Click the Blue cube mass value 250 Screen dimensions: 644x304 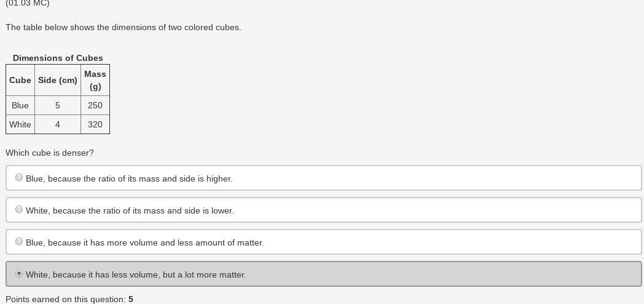pyautogui.click(x=95, y=105)
